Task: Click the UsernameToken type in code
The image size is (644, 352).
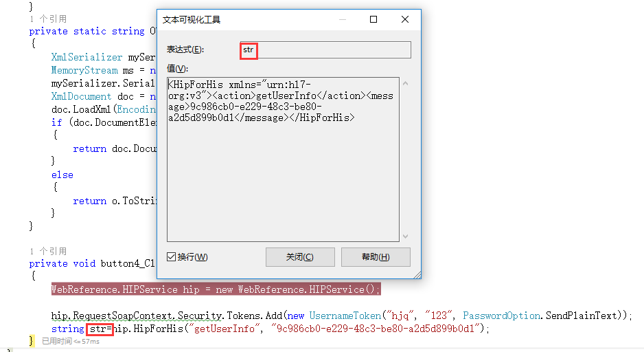Action: pyautogui.click(x=345, y=316)
